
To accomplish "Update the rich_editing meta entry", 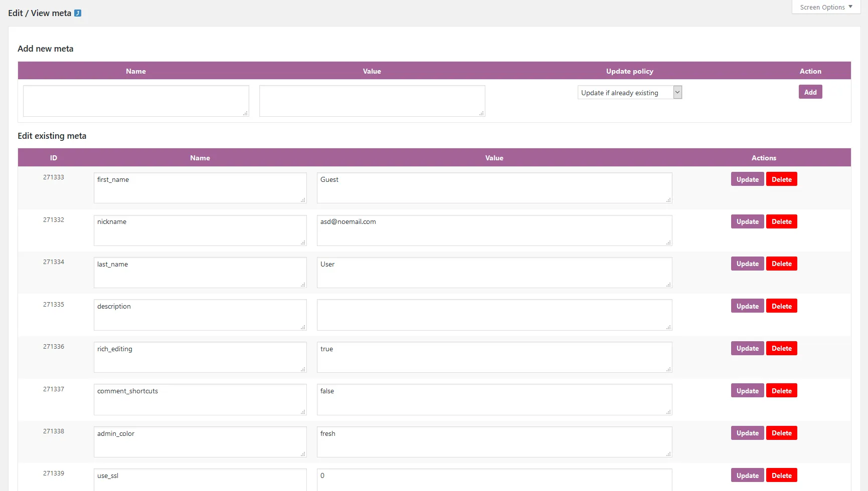I will click(747, 348).
